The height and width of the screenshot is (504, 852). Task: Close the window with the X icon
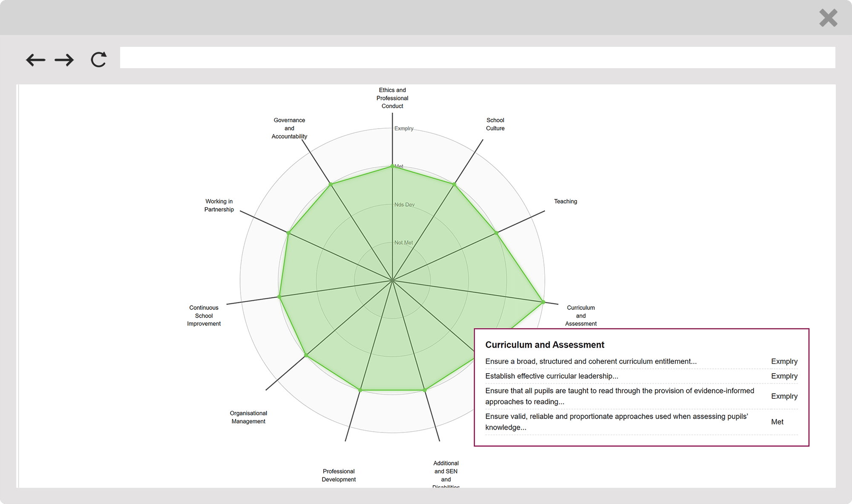[828, 18]
